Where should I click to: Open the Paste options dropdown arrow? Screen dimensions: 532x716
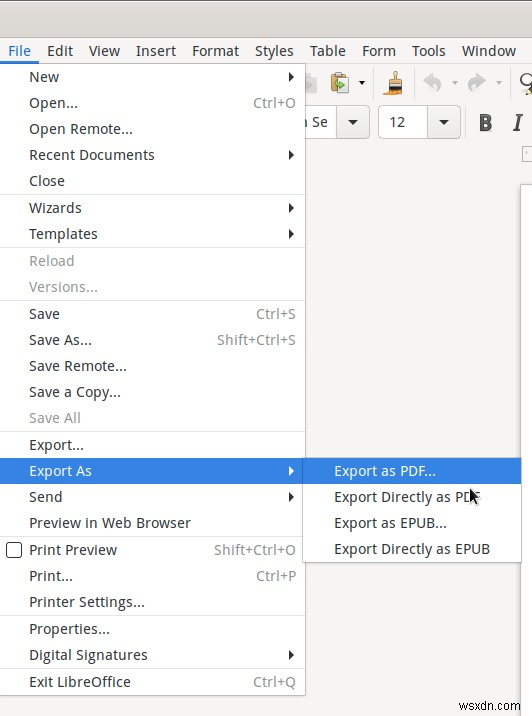coord(362,83)
